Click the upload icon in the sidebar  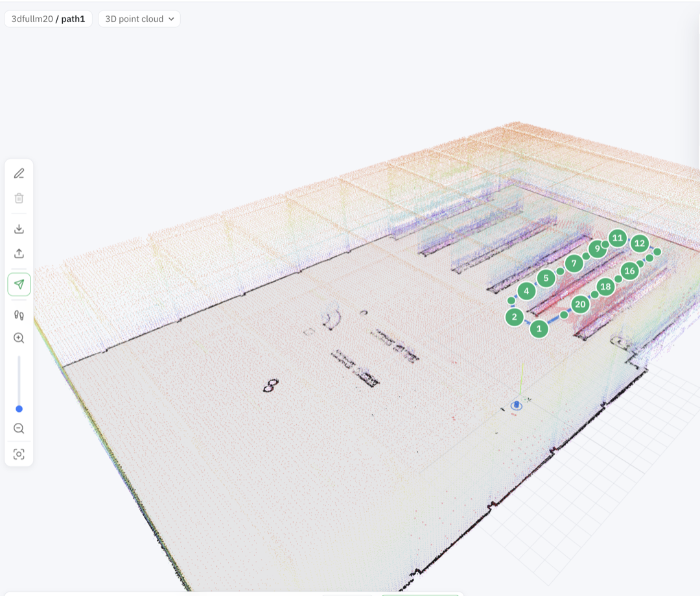(x=19, y=254)
